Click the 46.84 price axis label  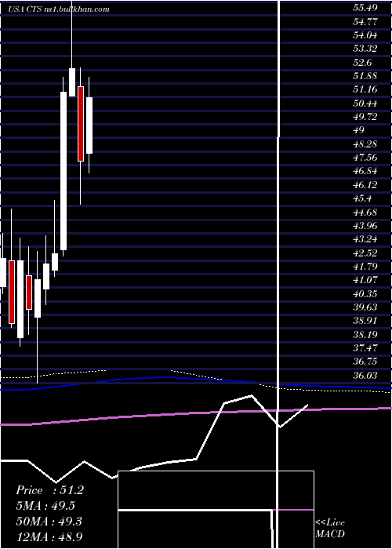[365, 171]
